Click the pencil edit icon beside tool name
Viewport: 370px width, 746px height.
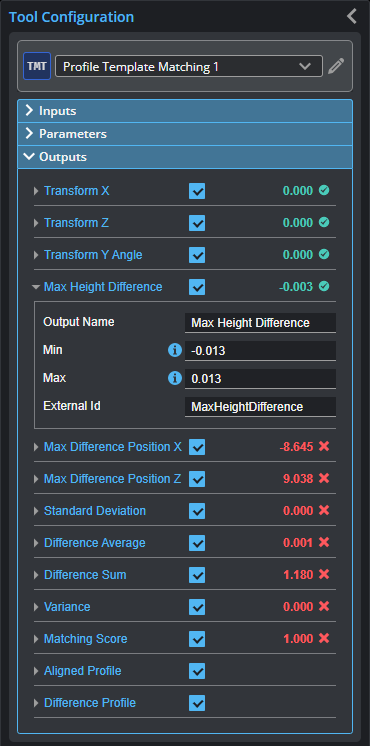(x=336, y=66)
